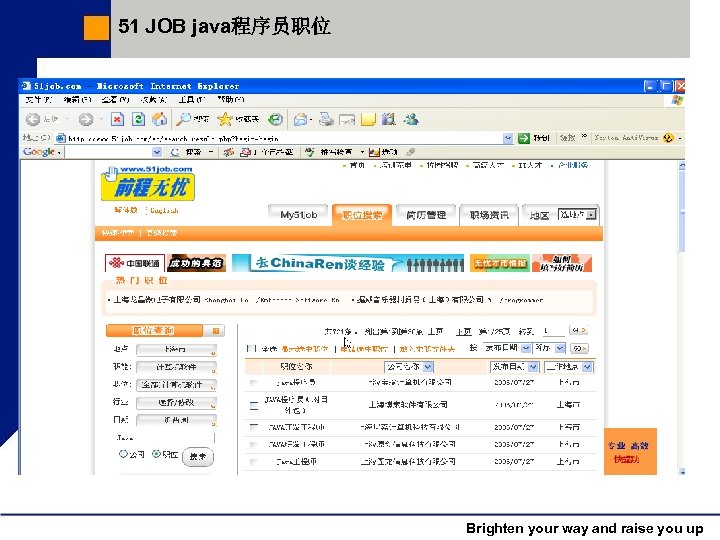Open the 帮助 (H) menu
This screenshot has width=720, height=540.
[231, 99]
